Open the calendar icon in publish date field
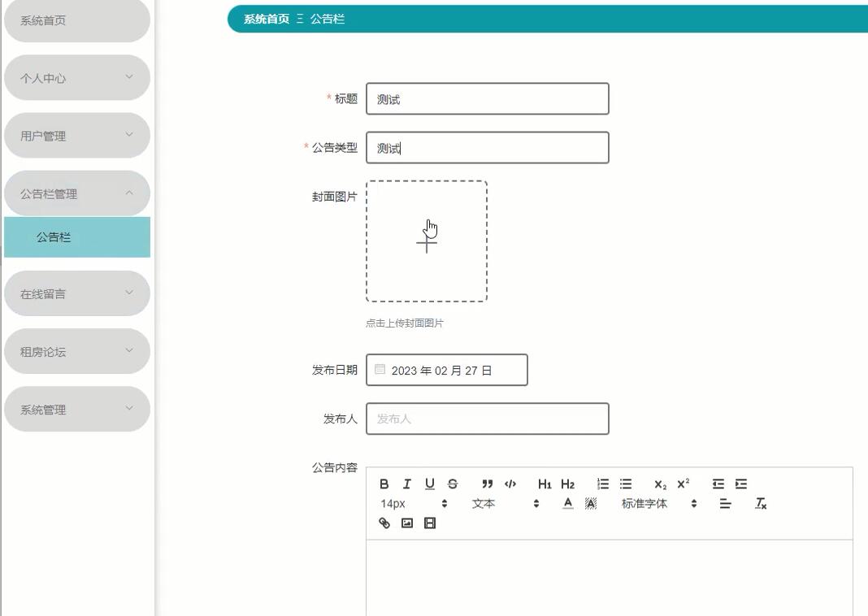The image size is (868, 616). pyautogui.click(x=380, y=369)
